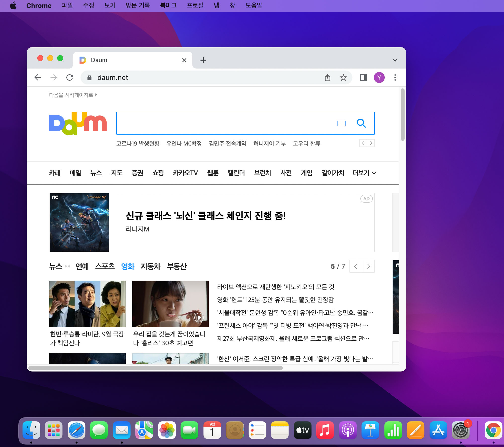Click 다음을 시작페이지로 link

[x=73, y=95]
